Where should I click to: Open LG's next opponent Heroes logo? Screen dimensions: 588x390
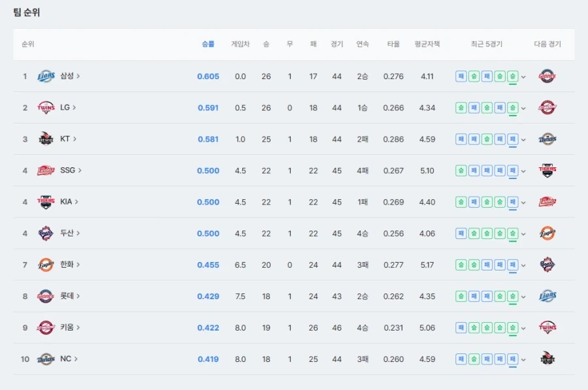[547, 108]
